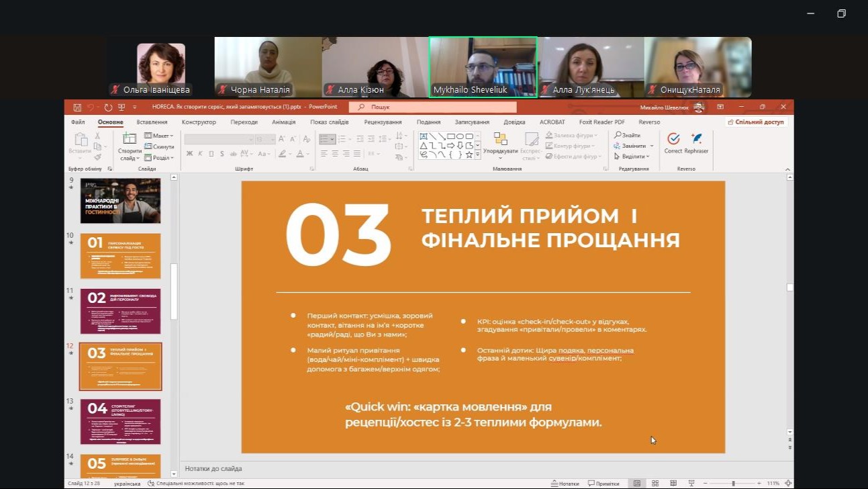Click the Save icon in the title bar
Screen dimensions: 868x489
tap(77, 107)
